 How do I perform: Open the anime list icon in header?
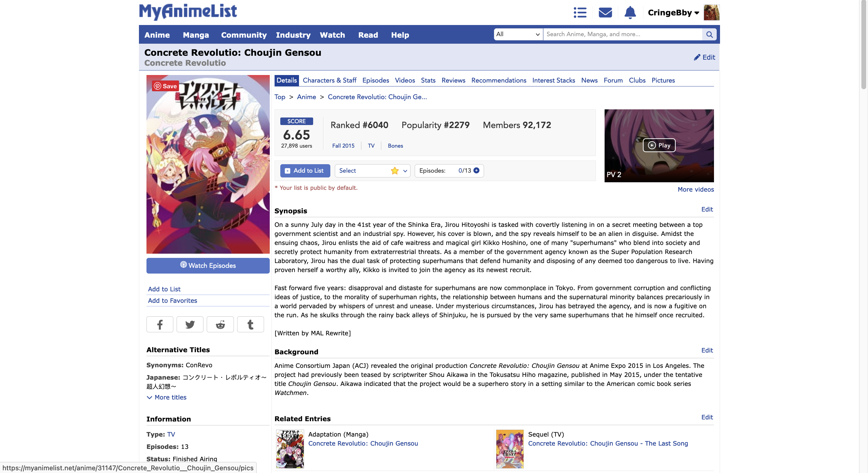click(x=580, y=12)
